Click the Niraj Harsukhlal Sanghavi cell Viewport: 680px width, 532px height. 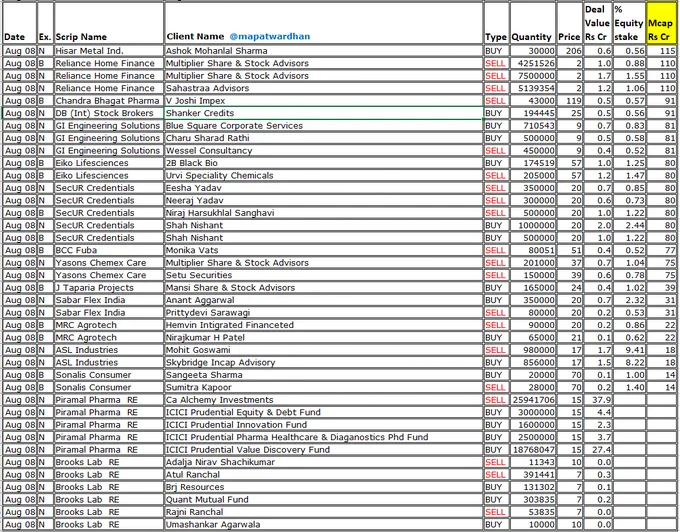click(324, 213)
